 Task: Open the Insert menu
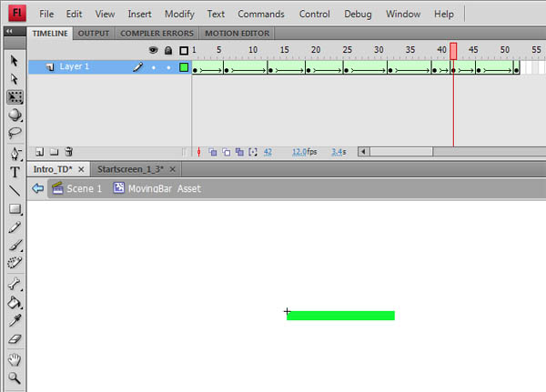coord(139,14)
